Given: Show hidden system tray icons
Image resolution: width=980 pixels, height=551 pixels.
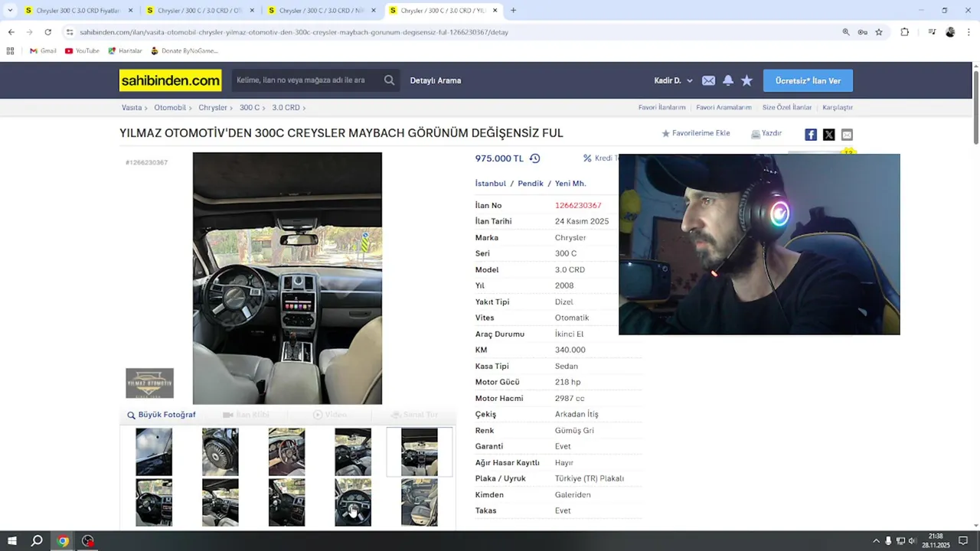Looking at the screenshot, I should click(x=876, y=541).
